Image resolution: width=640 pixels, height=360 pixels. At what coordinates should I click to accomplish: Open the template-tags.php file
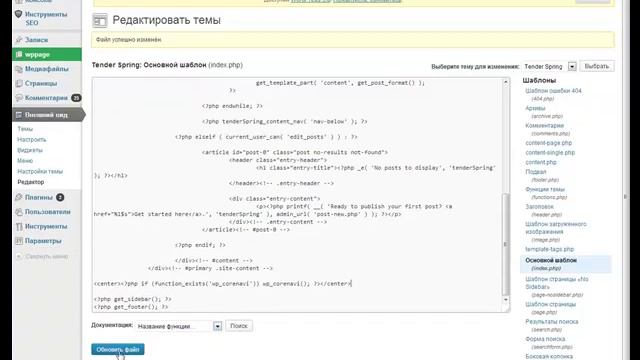[x=549, y=249]
